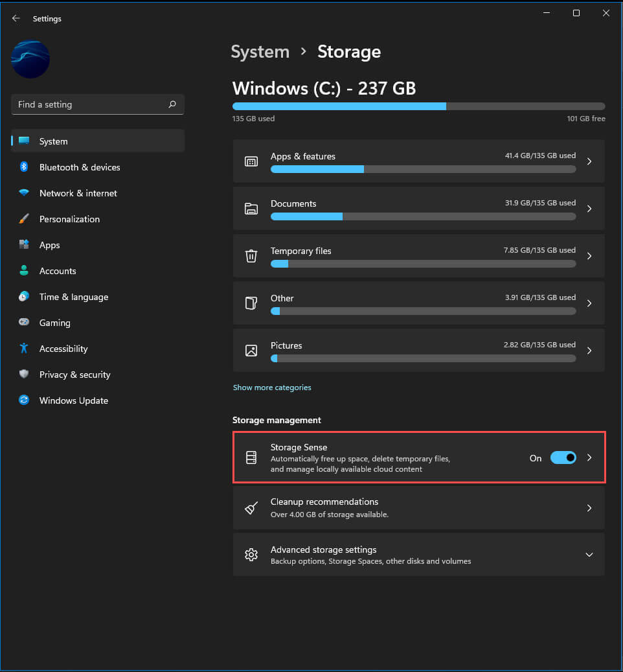Click the Temporary files trash icon
623x672 pixels.
point(251,256)
